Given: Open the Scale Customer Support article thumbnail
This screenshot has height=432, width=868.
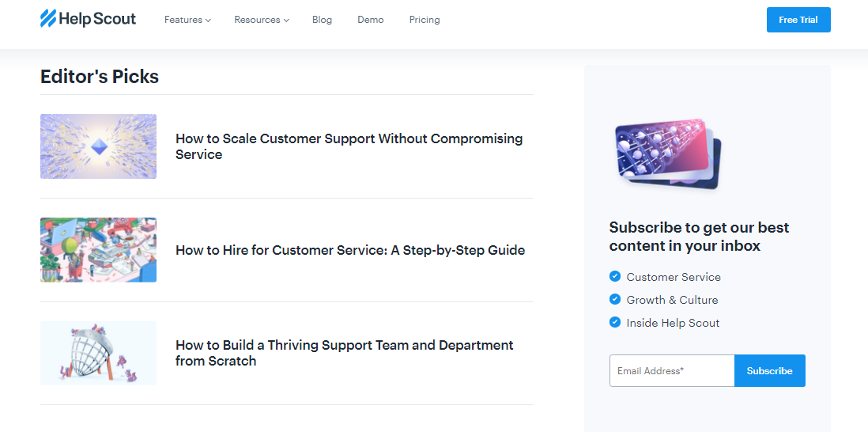Looking at the screenshot, I should point(98,146).
